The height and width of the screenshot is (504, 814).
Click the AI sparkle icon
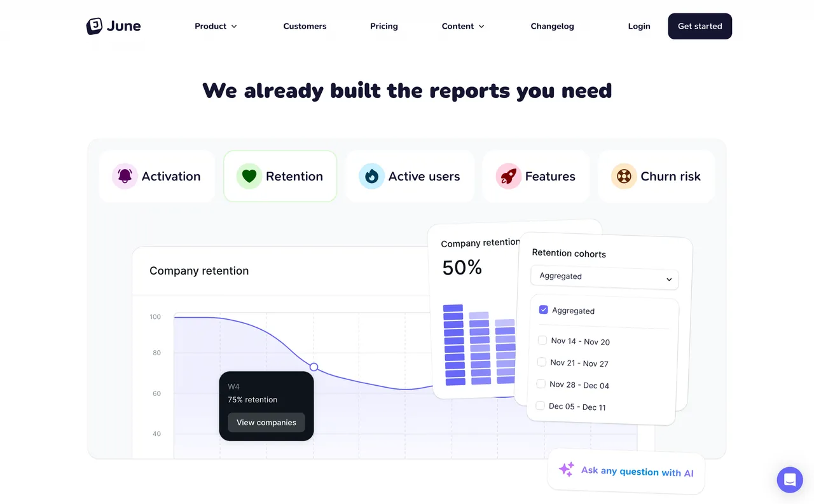[566, 469]
